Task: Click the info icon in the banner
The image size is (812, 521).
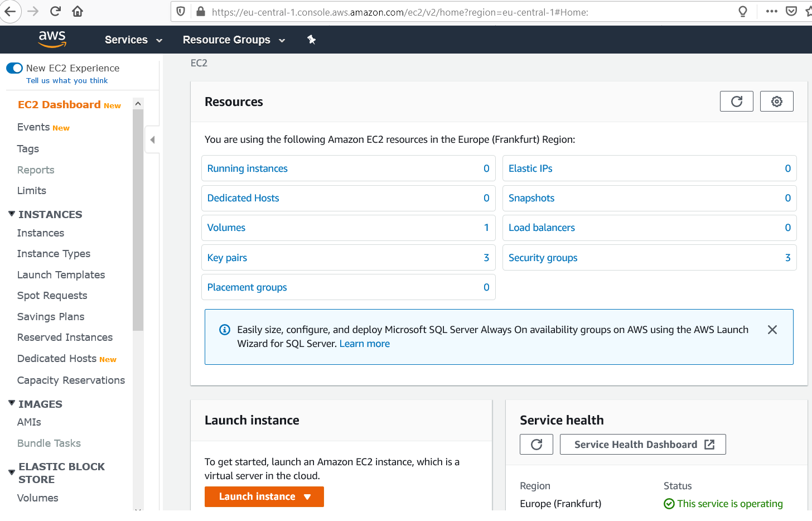Action: (225, 330)
